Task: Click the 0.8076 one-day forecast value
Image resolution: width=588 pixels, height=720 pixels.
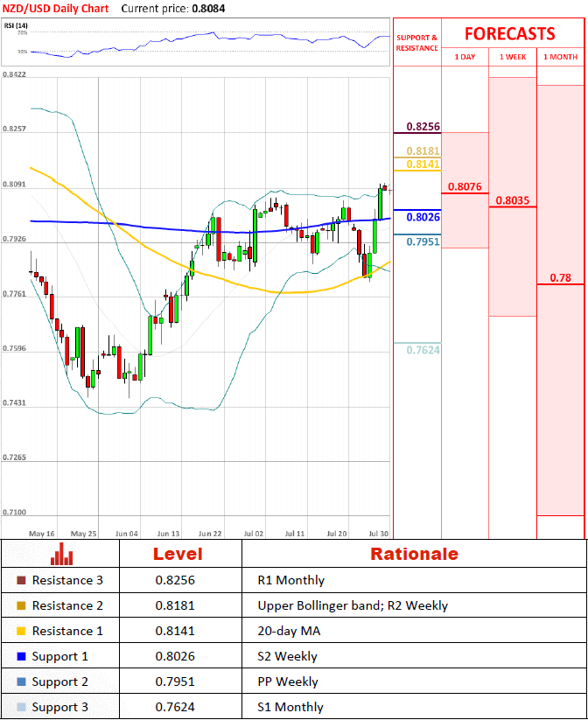Action: [464, 186]
